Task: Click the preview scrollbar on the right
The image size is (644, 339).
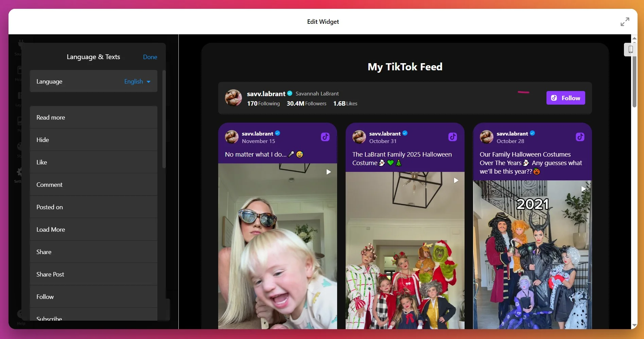Action: pyautogui.click(x=634, y=80)
